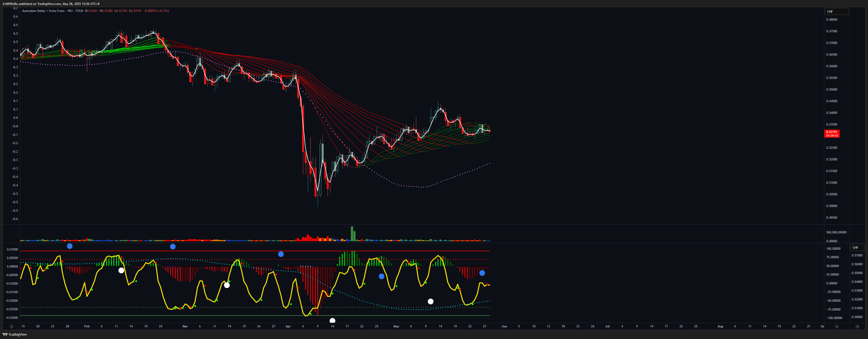Open the CHF currency selector in the indicator pane

[x=857, y=247]
